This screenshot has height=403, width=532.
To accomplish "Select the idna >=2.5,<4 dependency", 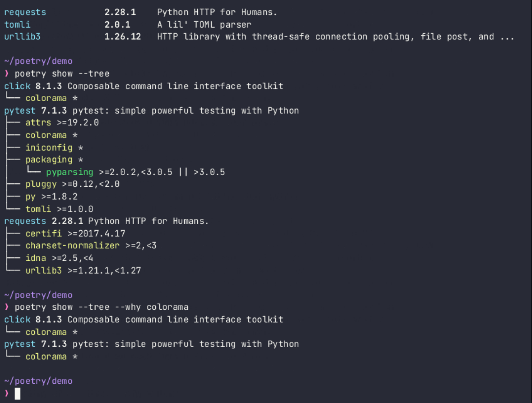I will click(x=59, y=258).
